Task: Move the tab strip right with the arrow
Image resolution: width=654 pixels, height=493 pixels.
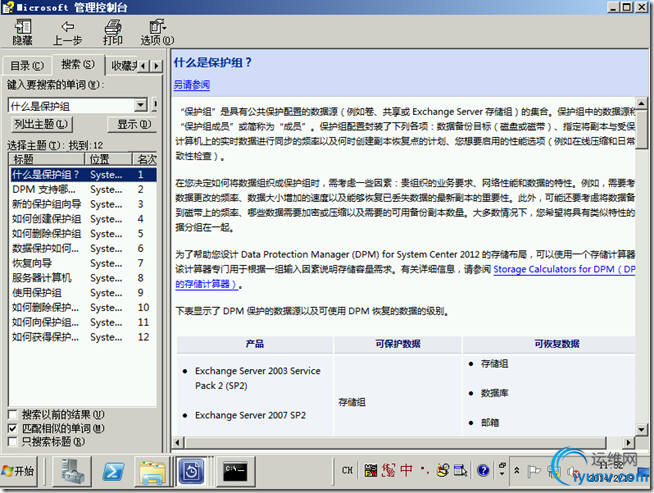Action: (156, 66)
